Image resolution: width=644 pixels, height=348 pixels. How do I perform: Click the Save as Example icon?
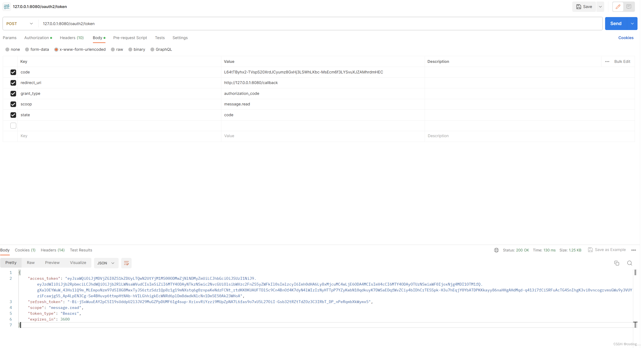tap(590, 249)
